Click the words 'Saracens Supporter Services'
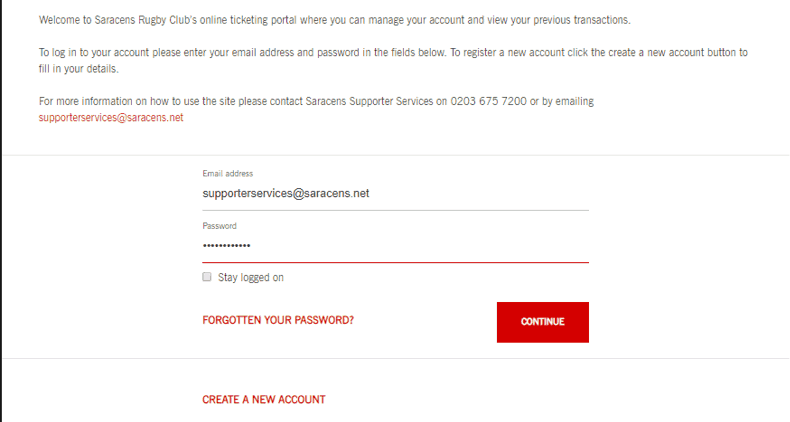The image size is (790, 422). click(369, 101)
